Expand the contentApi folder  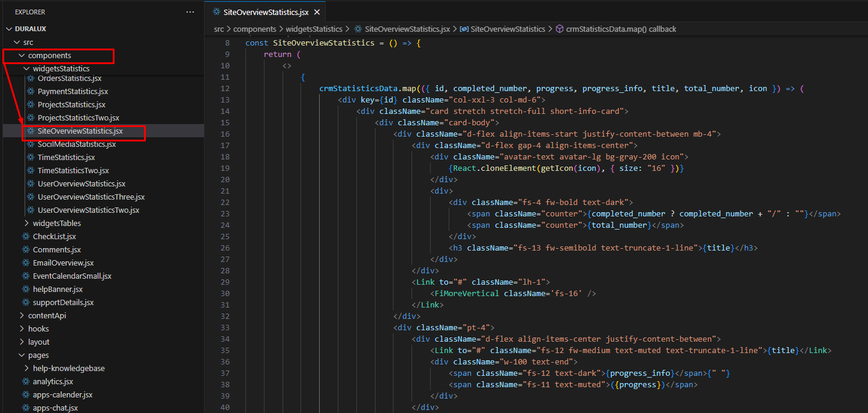point(22,316)
